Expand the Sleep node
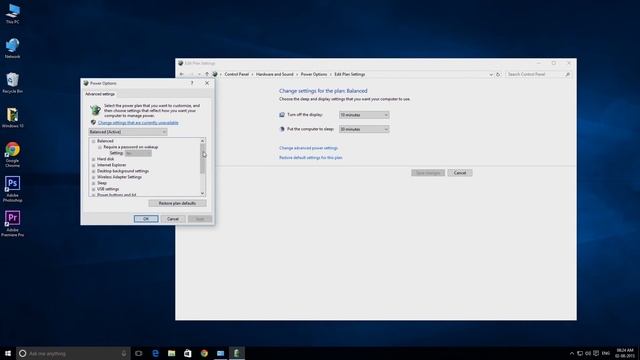The height and width of the screenshot is (360, 640). (93, 183)
